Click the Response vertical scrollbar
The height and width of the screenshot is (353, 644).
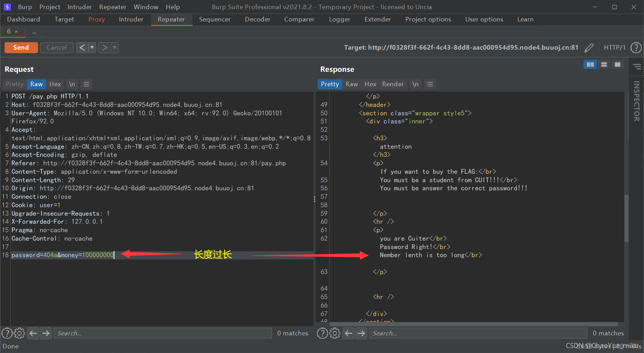coord(626,218)
